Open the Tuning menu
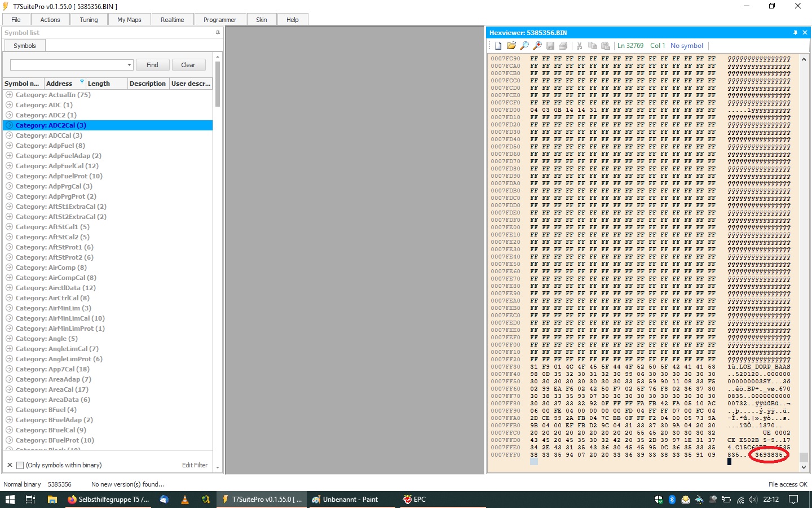The width and height of the screenshot is (812, 508). 89,19
